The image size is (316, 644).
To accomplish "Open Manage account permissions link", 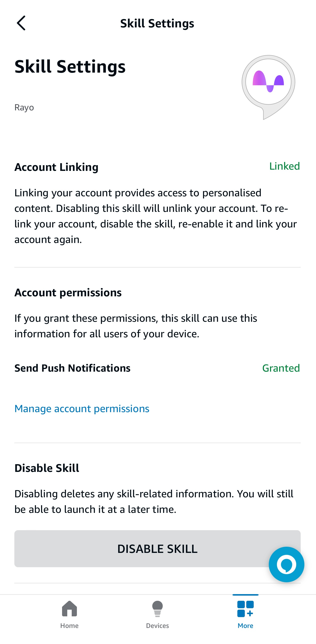I will tap(82, 408).
